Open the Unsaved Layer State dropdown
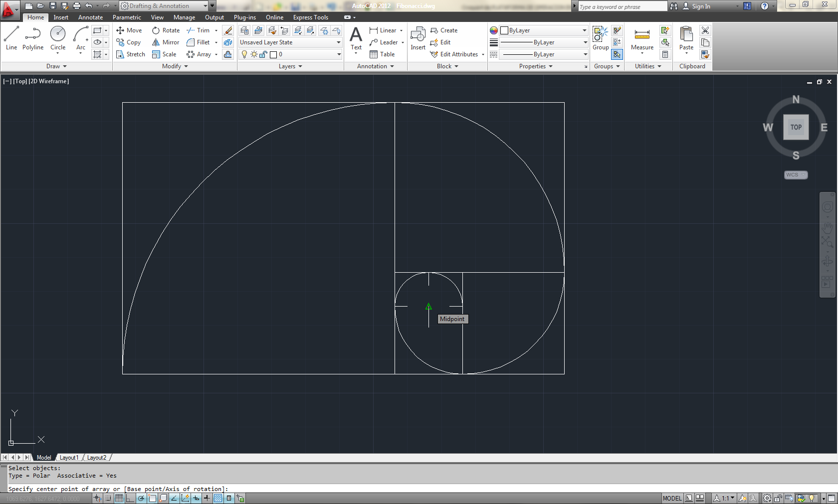Viewport: 838px width, 504px height. click(x=290, y=42)
